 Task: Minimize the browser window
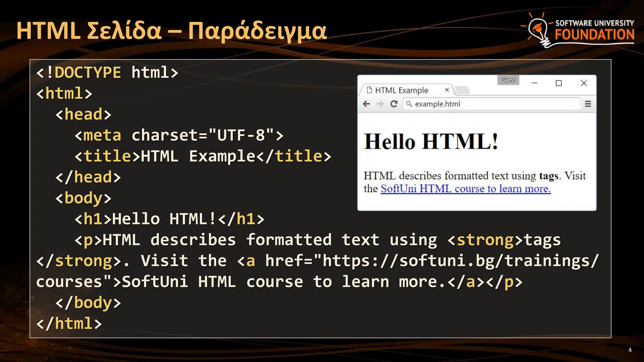535,83
